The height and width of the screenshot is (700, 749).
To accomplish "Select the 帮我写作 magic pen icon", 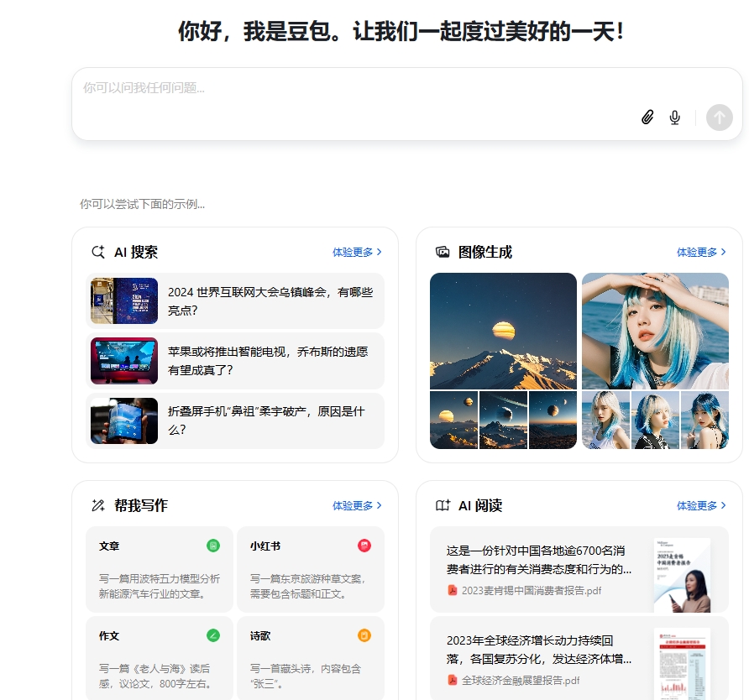I will click(98, 505).
